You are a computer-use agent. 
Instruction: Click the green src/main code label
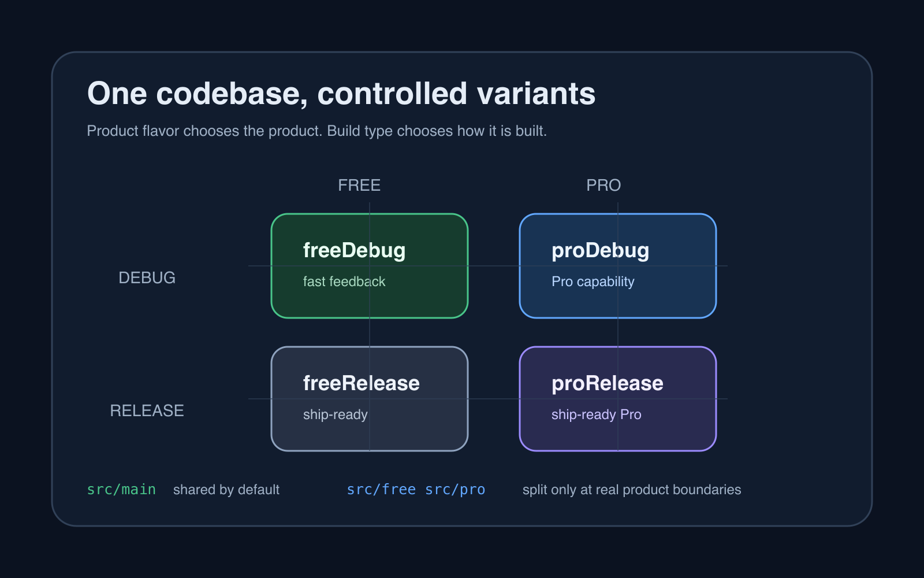click(x=121, y=490)
